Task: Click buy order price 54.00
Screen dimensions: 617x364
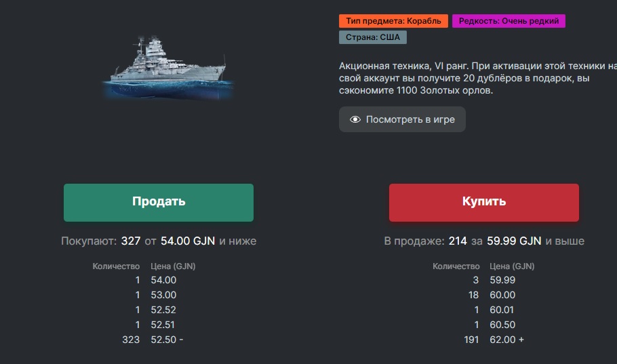Action: coord(163,280)
